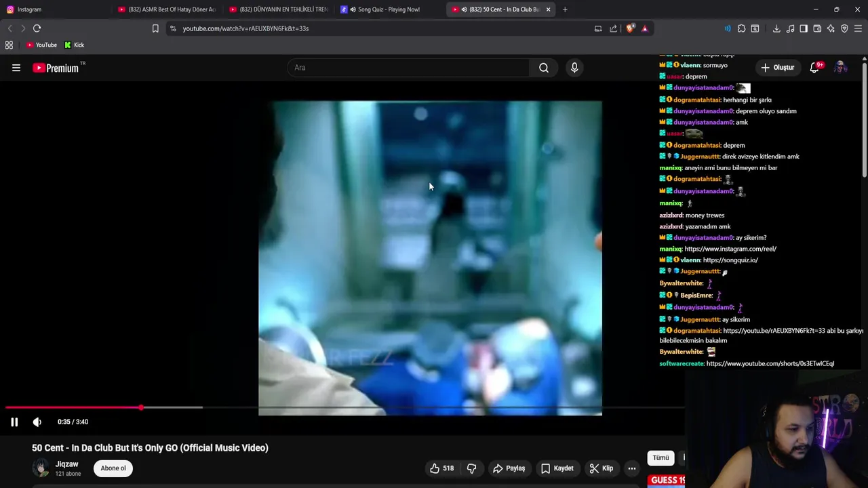Click the page vertical scrollbar
The height and width of the screenshot is (488, 868).
point(865,119)
